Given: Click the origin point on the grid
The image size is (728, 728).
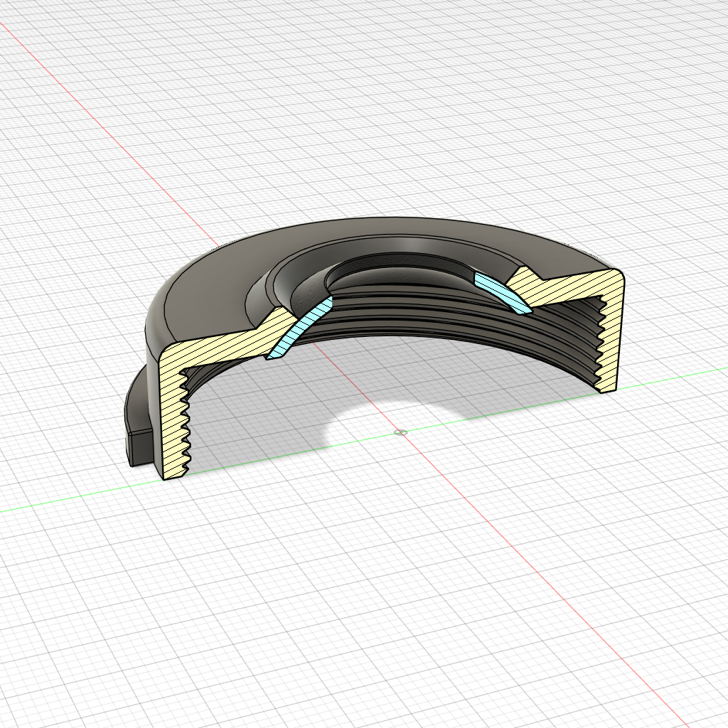Looking at the screenshot, I should 400,432.
